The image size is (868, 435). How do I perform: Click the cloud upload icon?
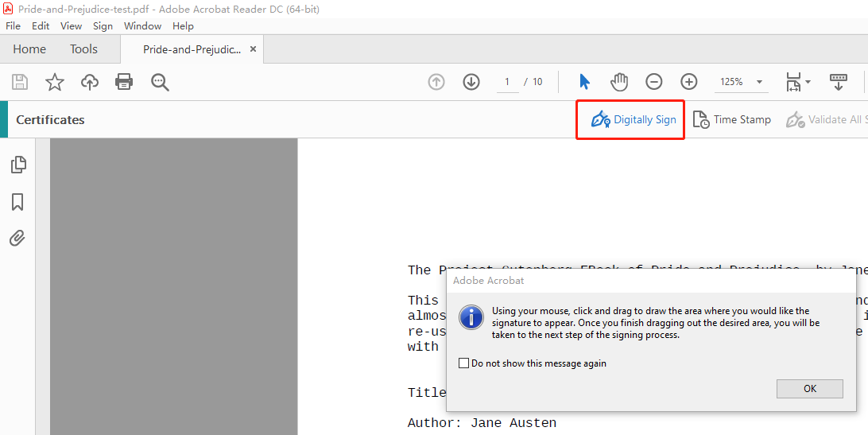point(90,82)
